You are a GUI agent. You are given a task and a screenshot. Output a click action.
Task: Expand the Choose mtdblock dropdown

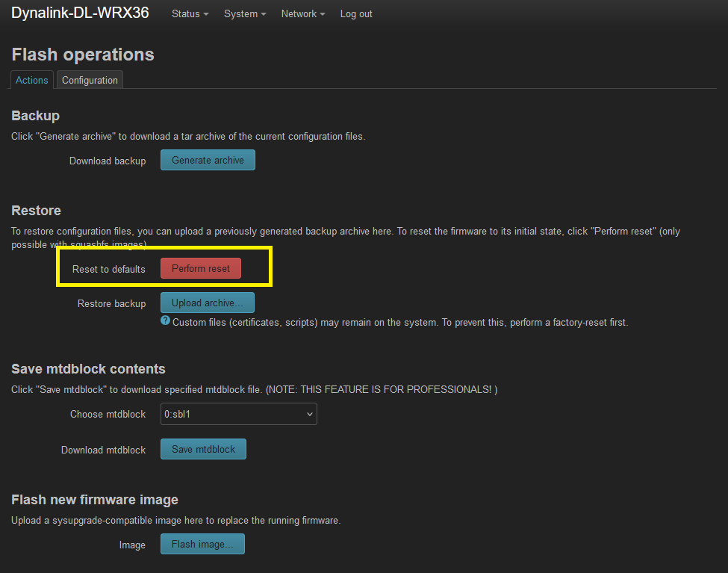coord(239,414)
